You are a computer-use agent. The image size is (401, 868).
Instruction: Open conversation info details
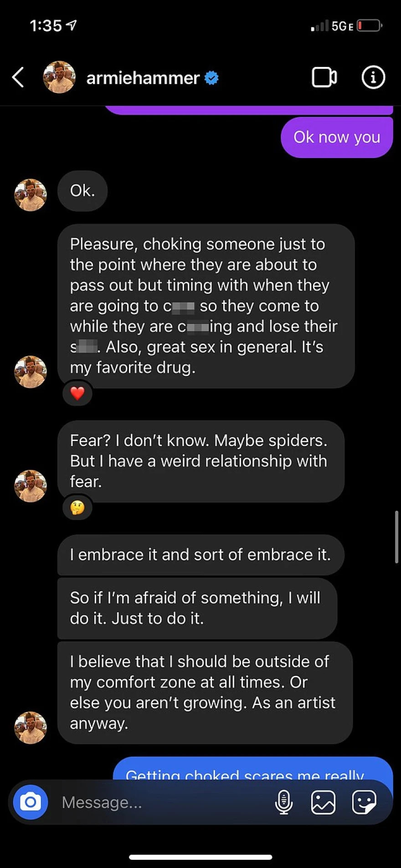tap(373, 77)
